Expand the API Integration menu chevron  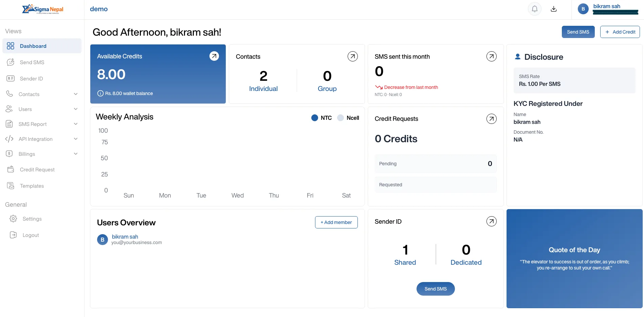(76, 139)
